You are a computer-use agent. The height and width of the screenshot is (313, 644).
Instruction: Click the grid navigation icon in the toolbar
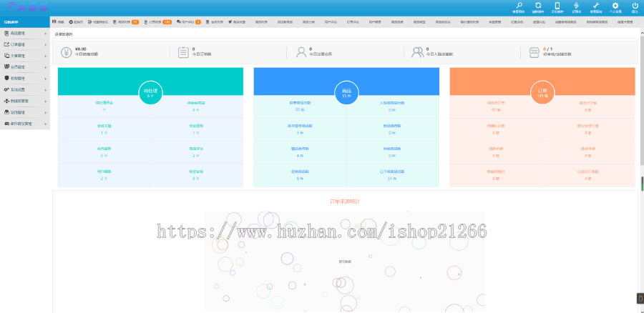point(54,21)
